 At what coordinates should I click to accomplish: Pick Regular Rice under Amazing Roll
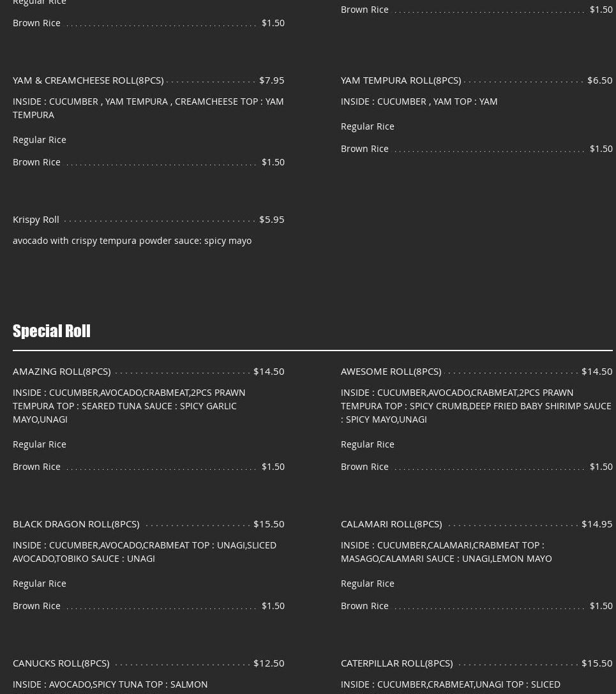(x=40, y=444)
